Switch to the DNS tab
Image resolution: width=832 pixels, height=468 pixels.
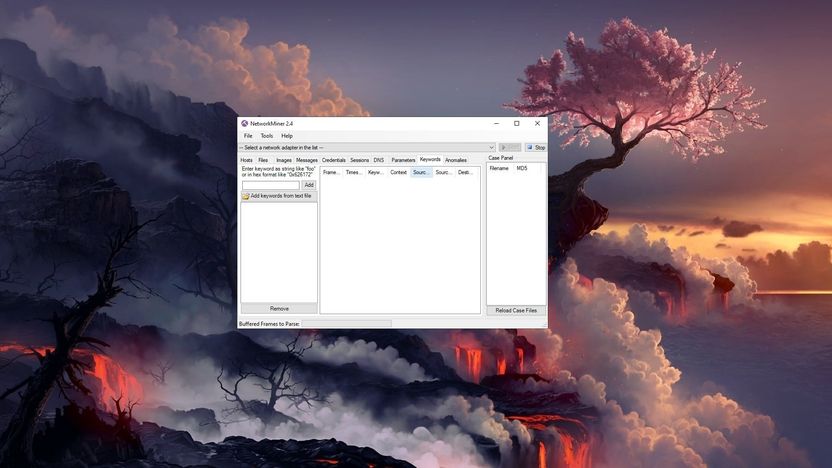click(x=378, y=160)
